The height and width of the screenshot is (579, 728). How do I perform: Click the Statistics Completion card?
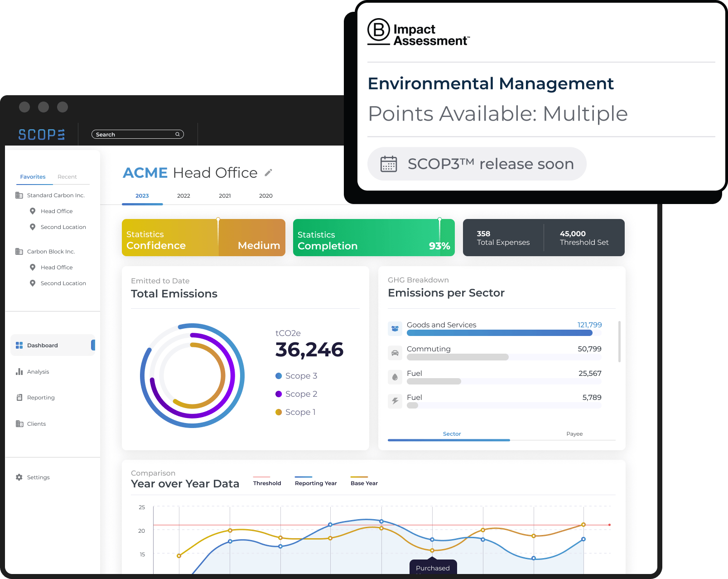click(374, 238)
